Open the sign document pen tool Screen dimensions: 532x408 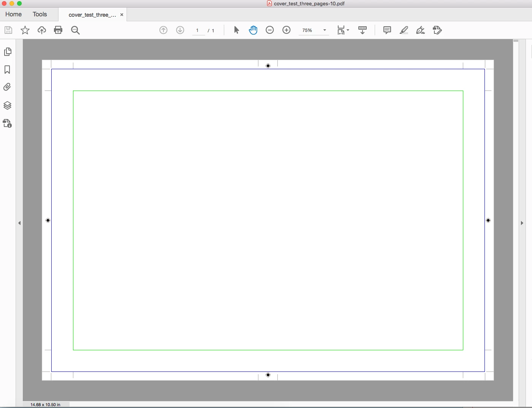coord(420,30)
